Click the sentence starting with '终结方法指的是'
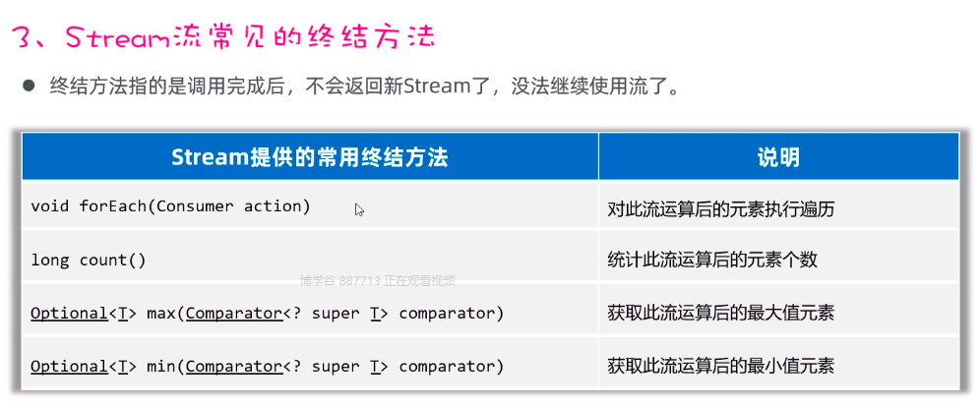 (364, 87)
